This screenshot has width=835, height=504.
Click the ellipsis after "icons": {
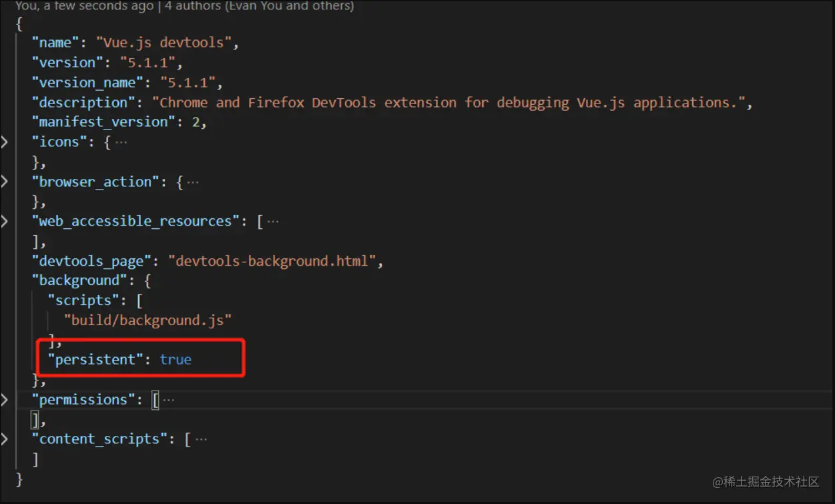coord(121,142)
